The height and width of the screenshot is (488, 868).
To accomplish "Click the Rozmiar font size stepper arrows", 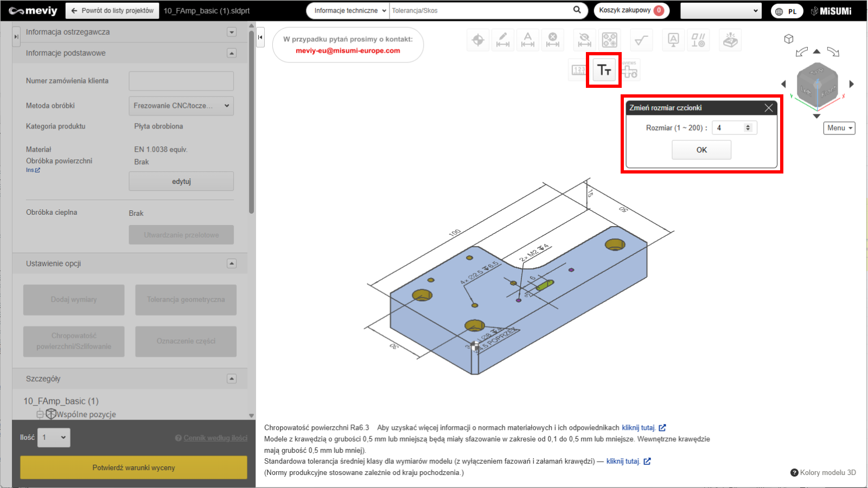I will pos(748,128).
